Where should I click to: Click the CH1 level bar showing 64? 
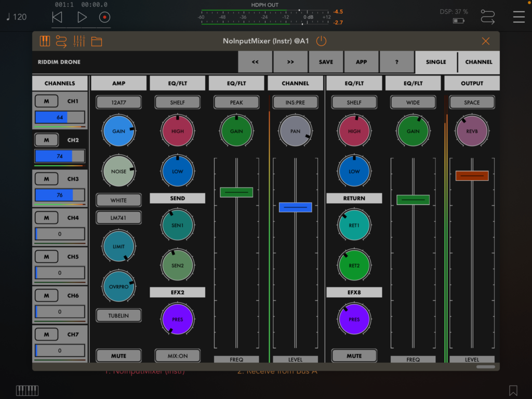60,117
